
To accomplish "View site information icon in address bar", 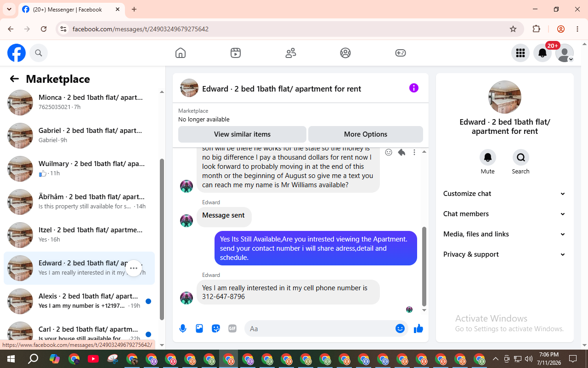I will coord(63,29).
